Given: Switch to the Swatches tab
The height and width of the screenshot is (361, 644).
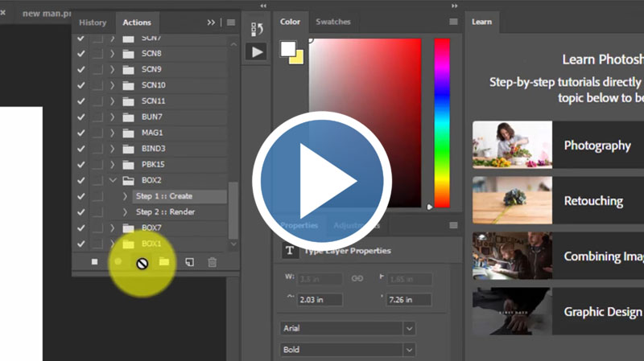Looking at the screenshot, I should point(332,22).
